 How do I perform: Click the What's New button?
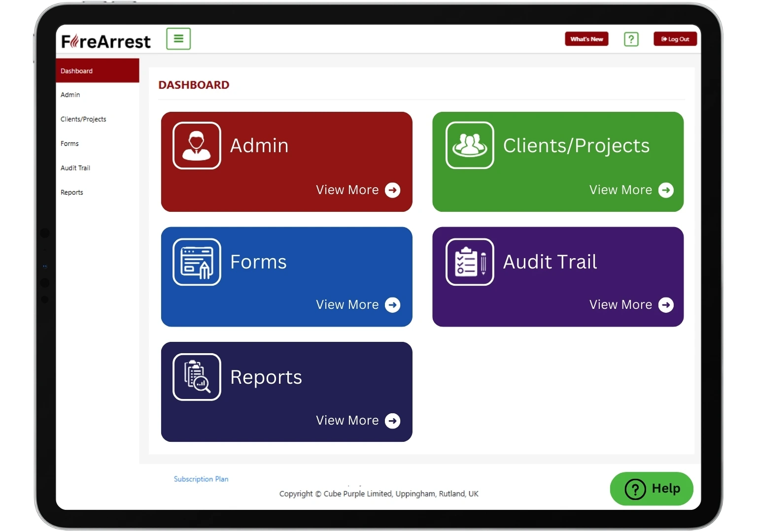586,39
